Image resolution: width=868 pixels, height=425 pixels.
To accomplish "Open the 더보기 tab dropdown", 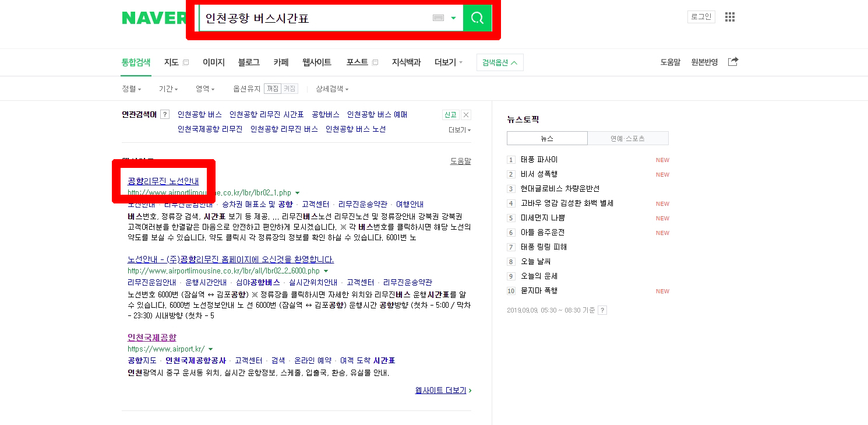I will click(x=449, y=62).
